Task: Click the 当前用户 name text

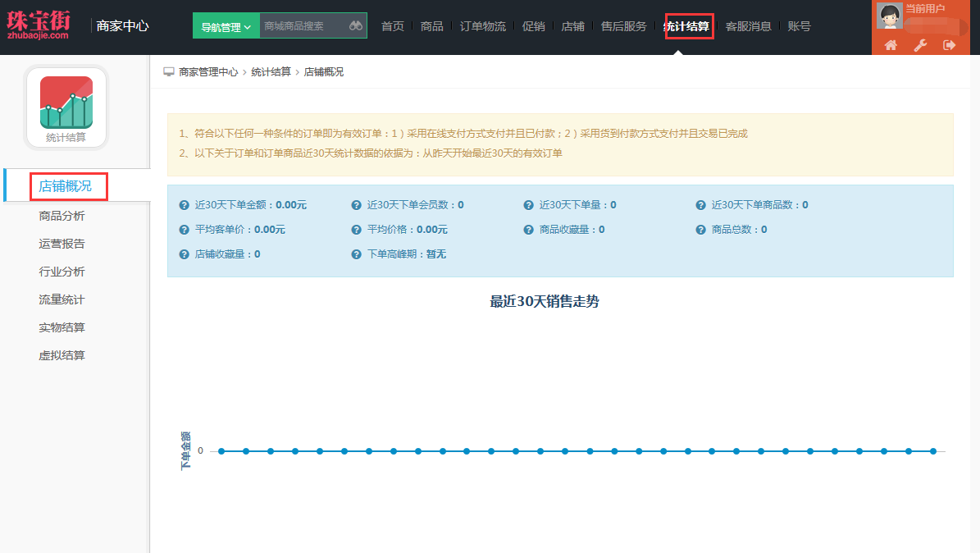Action: (925, 9)
